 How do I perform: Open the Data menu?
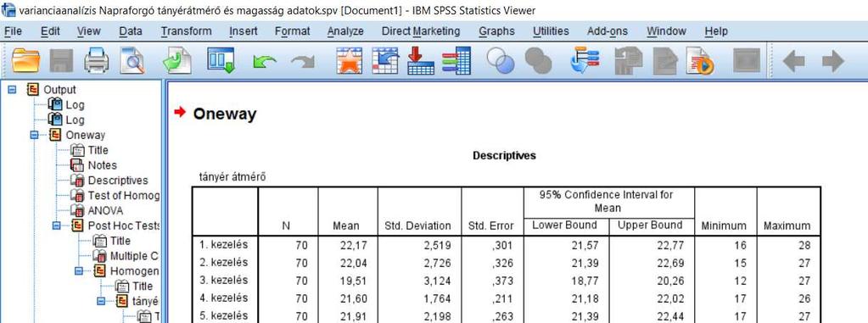(x=131, y=31)
